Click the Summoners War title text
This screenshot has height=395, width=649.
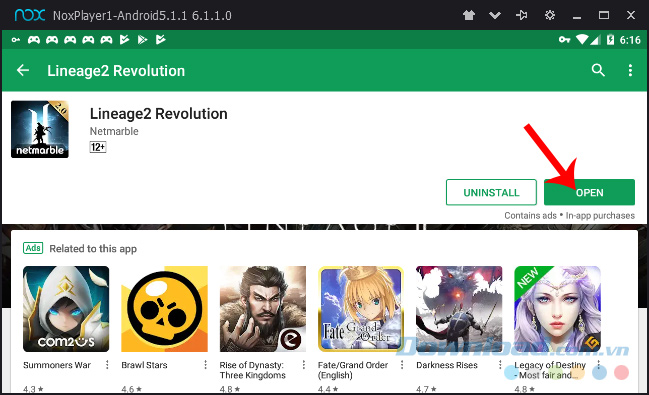(x=57, y=365)
